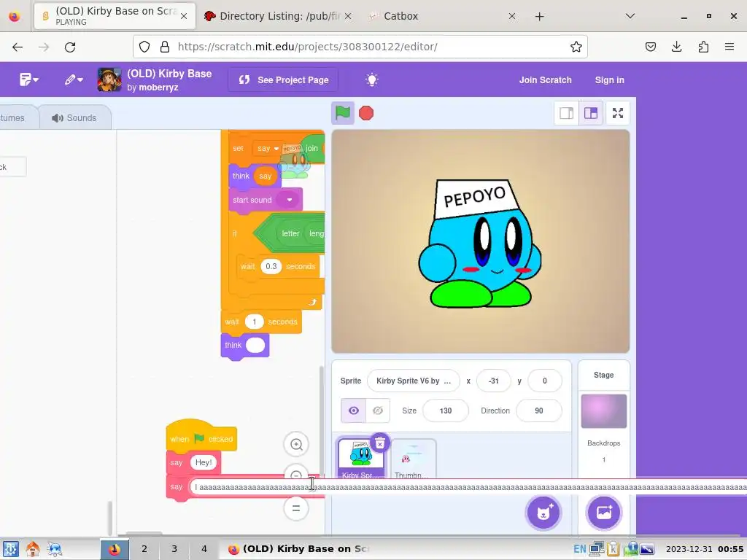The image size is (747, 560).
Task: Edit the sprite Size field showing 130
Action: tap(446, 411)
